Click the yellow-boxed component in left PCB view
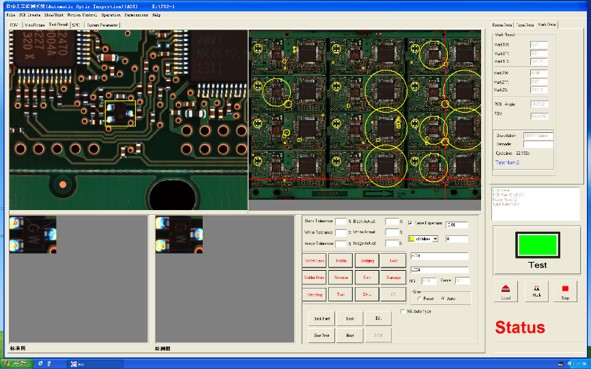The width and height of the screenshot is (591, 369). point(120,113)
